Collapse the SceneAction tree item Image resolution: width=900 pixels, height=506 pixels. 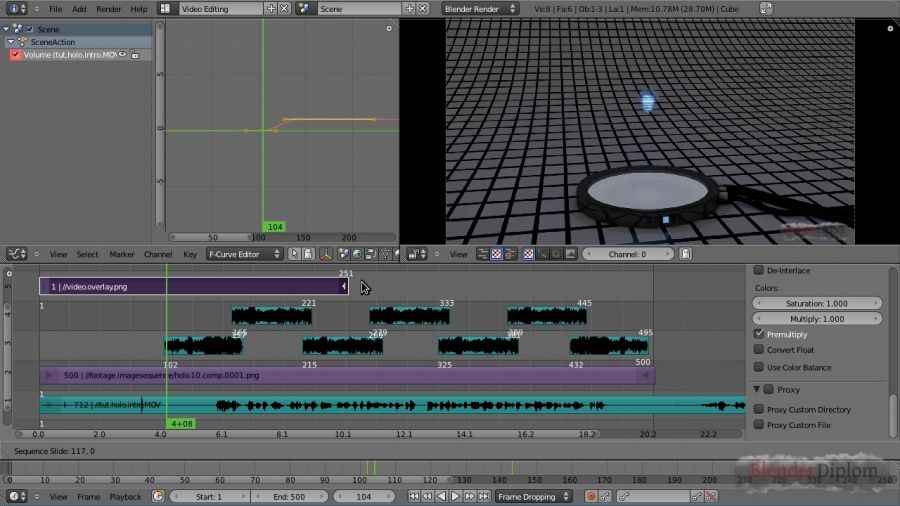click(x=10, y=42)
